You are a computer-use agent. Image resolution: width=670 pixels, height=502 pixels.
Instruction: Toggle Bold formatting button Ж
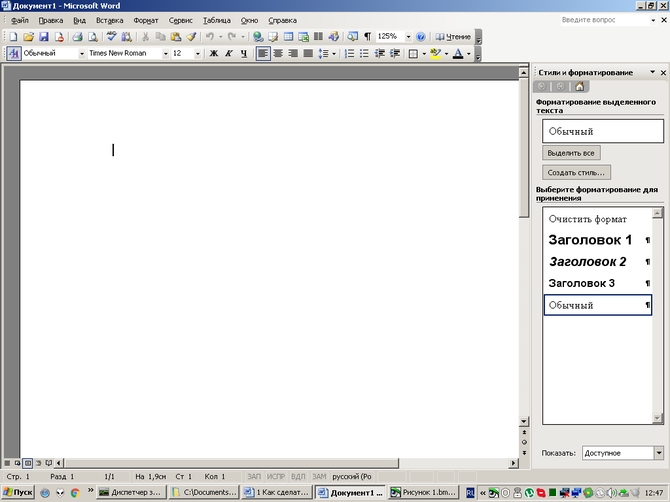pyautogui.click(x=213, y=53)
